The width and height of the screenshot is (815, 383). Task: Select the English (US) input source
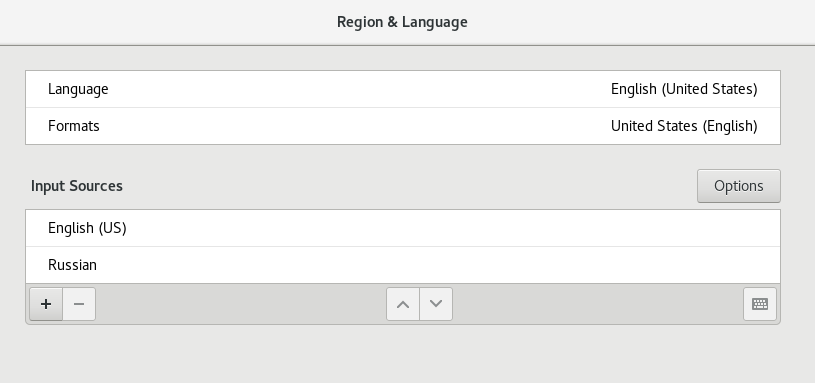click(403, 228)
